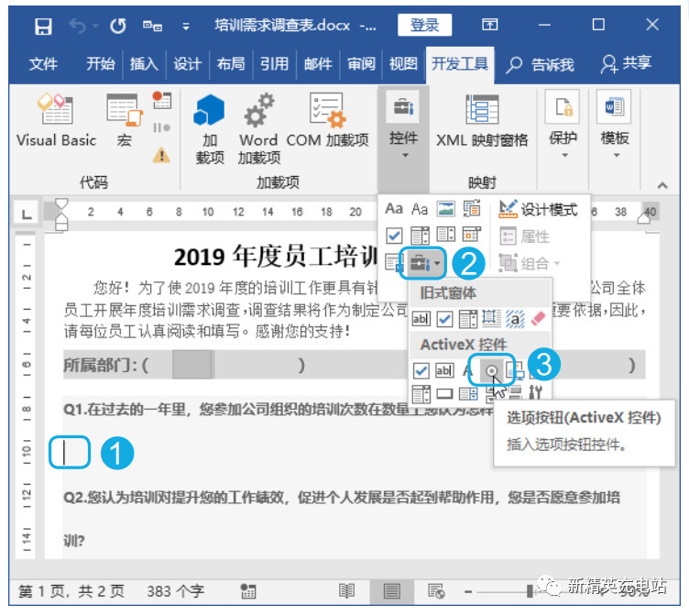Open the Customize Quick Access Toolbar dropdown
The image size is (689, 616).
click(186, 27)
